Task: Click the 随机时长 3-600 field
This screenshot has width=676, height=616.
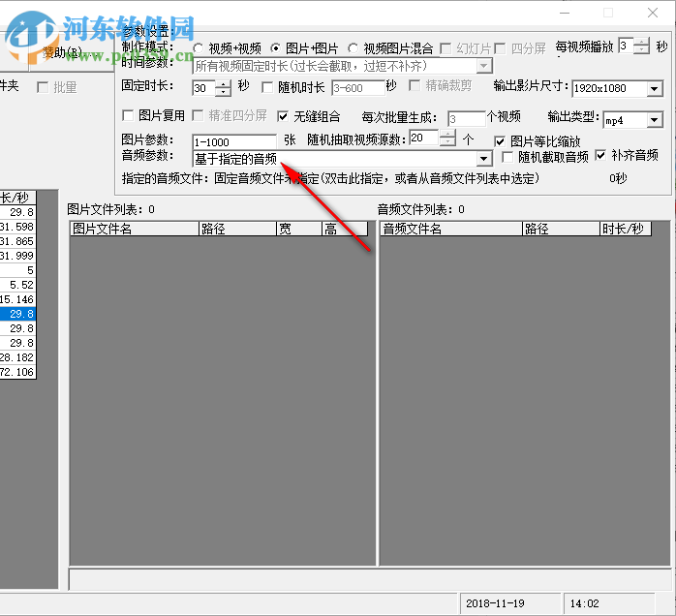Action: (x=357, y=88)
